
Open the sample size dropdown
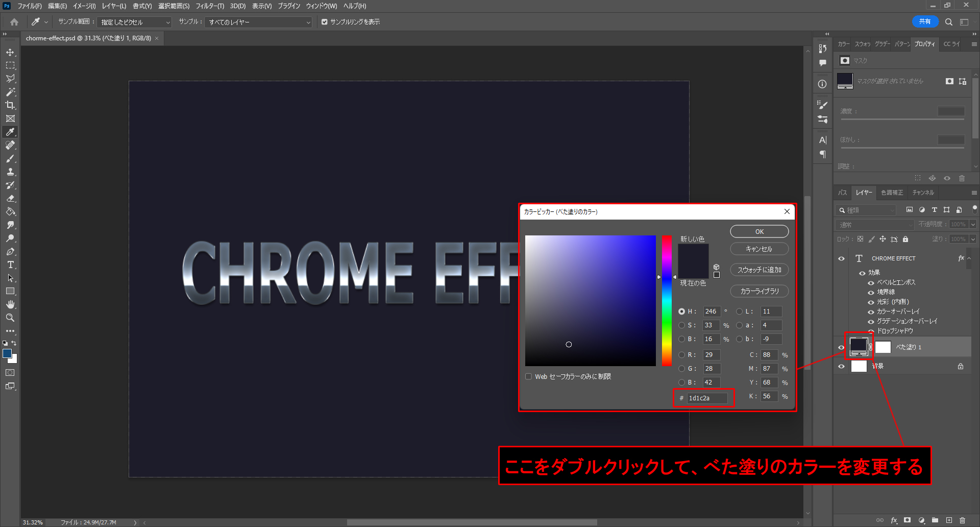(x=134, y=22)
